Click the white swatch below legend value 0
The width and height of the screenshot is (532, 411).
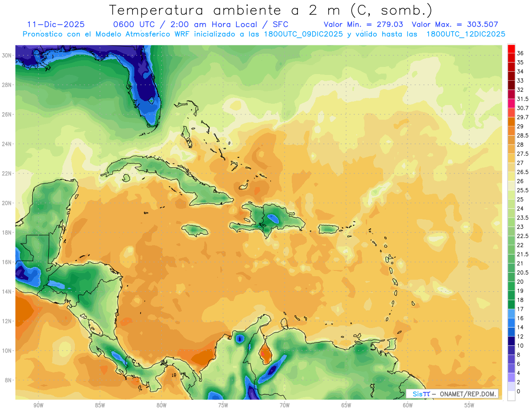tap(511, 396)
